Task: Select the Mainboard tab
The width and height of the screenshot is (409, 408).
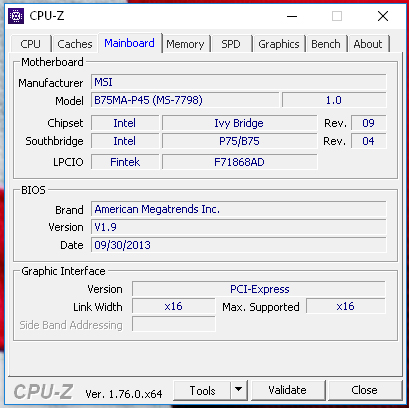Action: pyautogui.click(x=129, y=43)
